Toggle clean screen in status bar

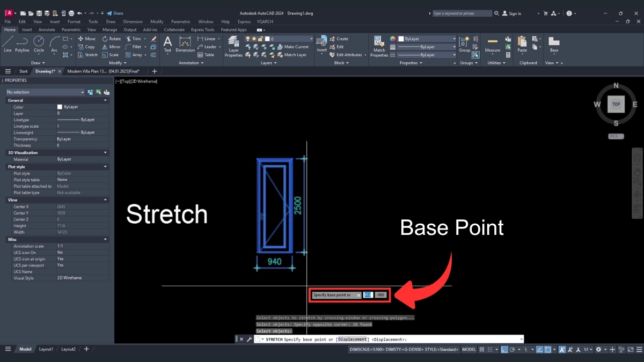pyautogui.click(x=631, y=349)
